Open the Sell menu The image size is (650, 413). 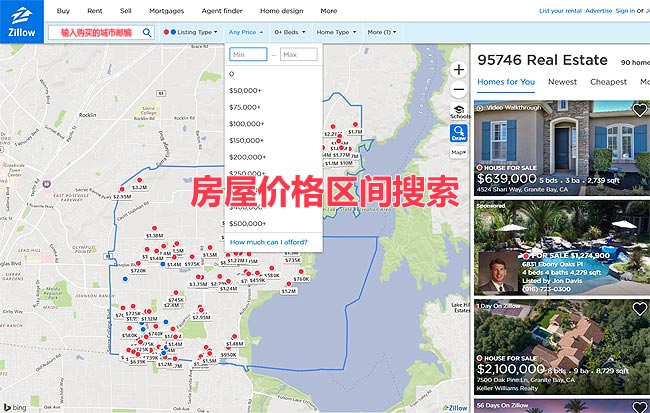click(126, 11)
